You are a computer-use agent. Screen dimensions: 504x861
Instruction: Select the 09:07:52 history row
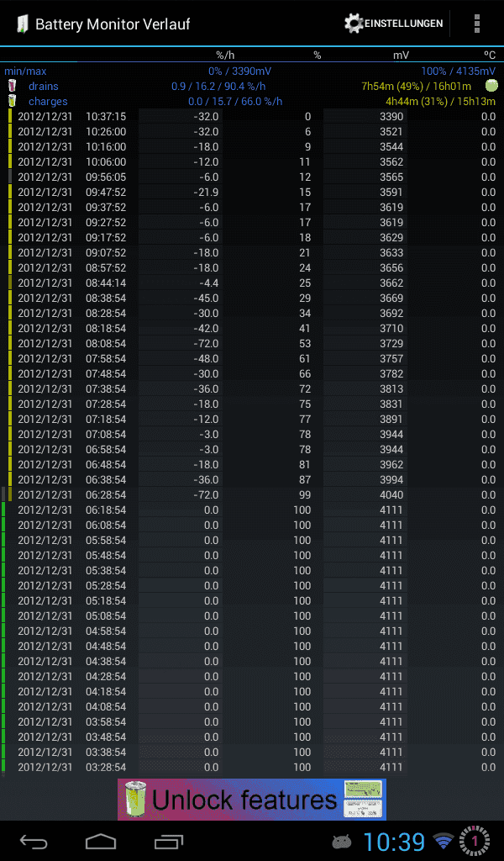[x=252, y=252]
